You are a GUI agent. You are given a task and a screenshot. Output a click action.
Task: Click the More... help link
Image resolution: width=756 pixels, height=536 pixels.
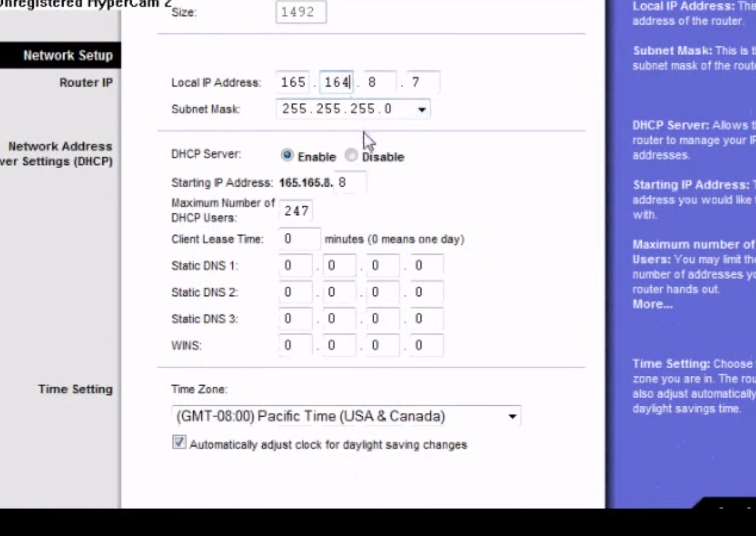click(x=652, y=305)
